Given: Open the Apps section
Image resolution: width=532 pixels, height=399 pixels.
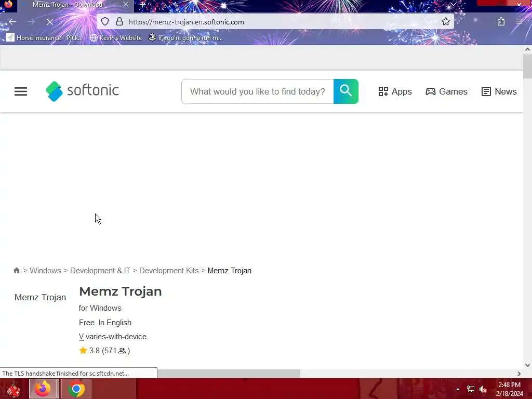Looking at the screenshot, I should tap(395, 91).
